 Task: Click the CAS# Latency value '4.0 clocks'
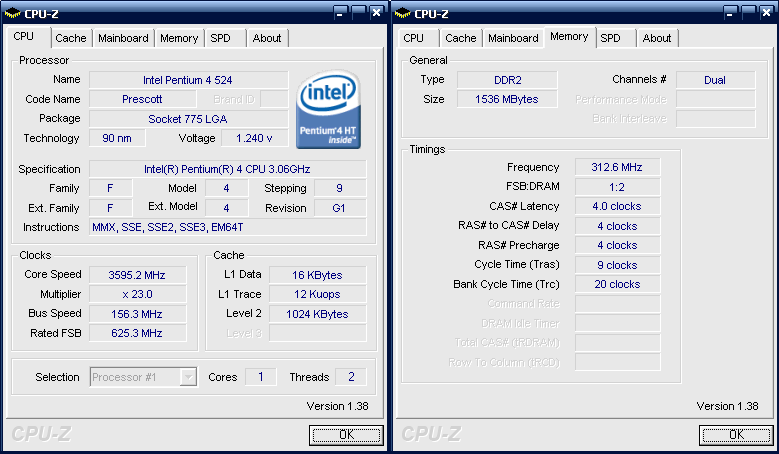pyautogui.click(x=618, y=206)
